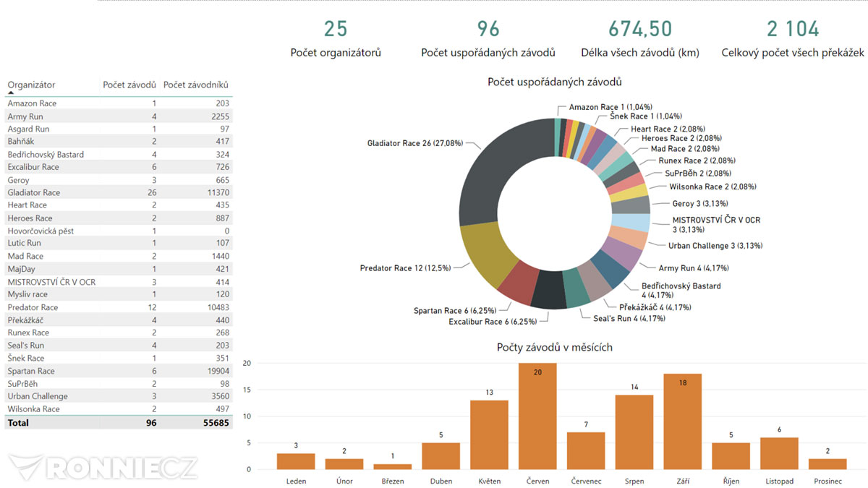Click the Počet závodníků column header
The height and width of the screenshot is (488, 868).
coord(197,85)
